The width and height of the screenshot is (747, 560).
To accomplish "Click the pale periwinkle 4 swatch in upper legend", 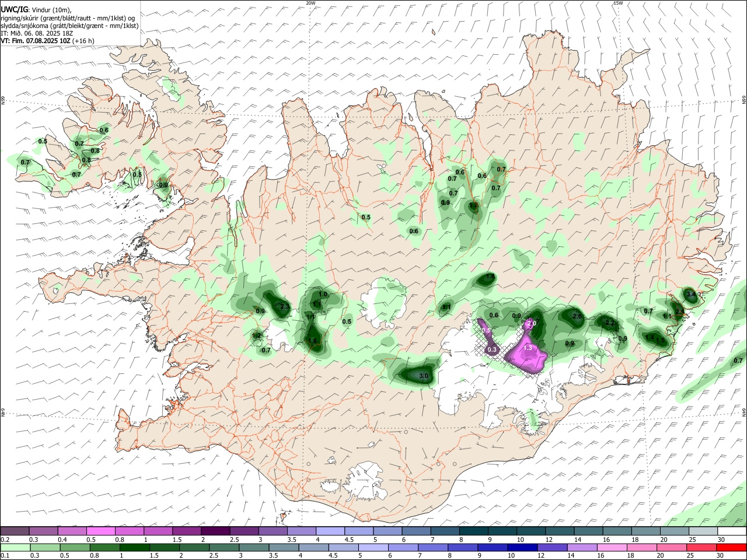I will 330,531.
